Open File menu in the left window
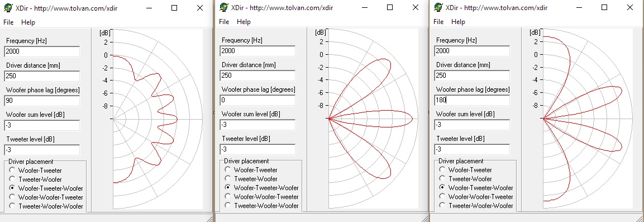This screenshot has width=644, height=222. pos(8,22)
